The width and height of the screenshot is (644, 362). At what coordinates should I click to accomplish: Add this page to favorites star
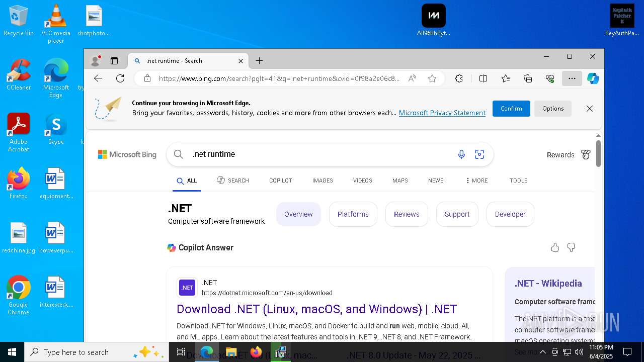(432, 78)
